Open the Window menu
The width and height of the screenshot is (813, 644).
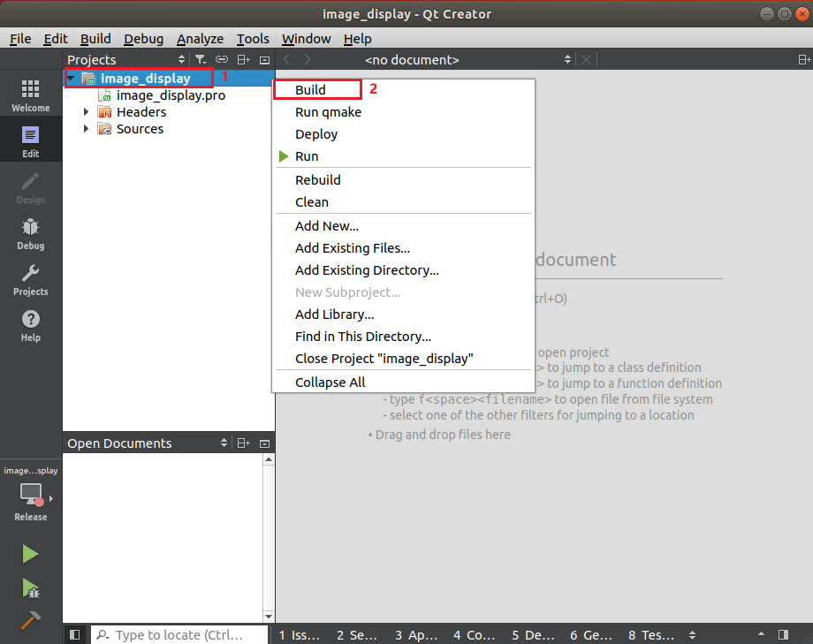tap(307, 39)
